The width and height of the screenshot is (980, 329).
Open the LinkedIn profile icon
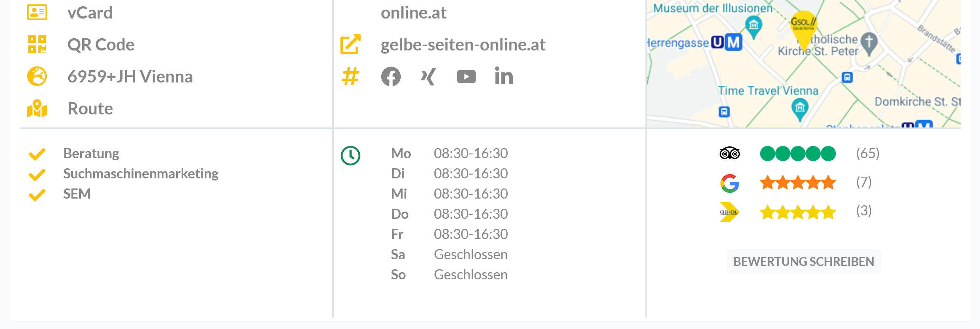click(504, 77)
